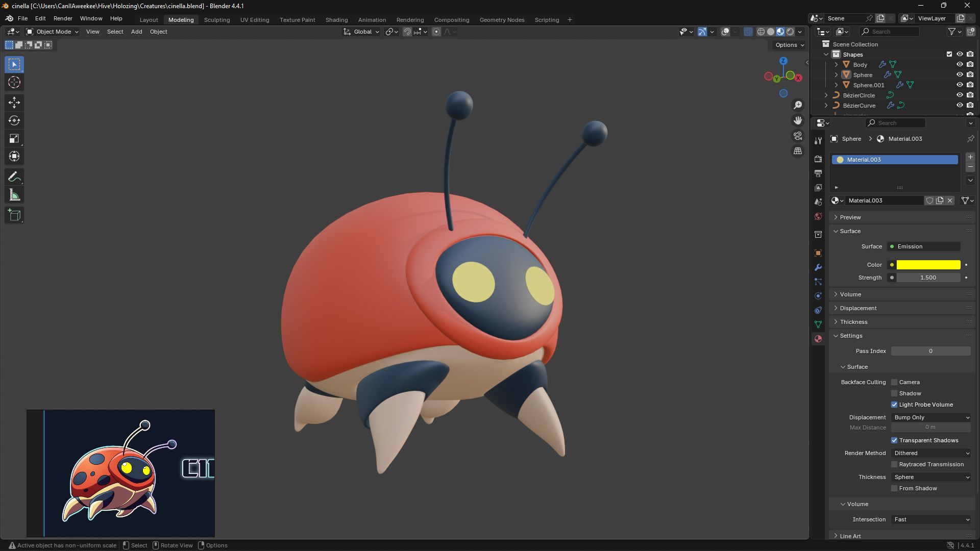The width and height of the screenshot is (980, 551).
Task: Enable Backface Culling Camera checkbox
Action: pyautogui.click(x=894, y=382)
